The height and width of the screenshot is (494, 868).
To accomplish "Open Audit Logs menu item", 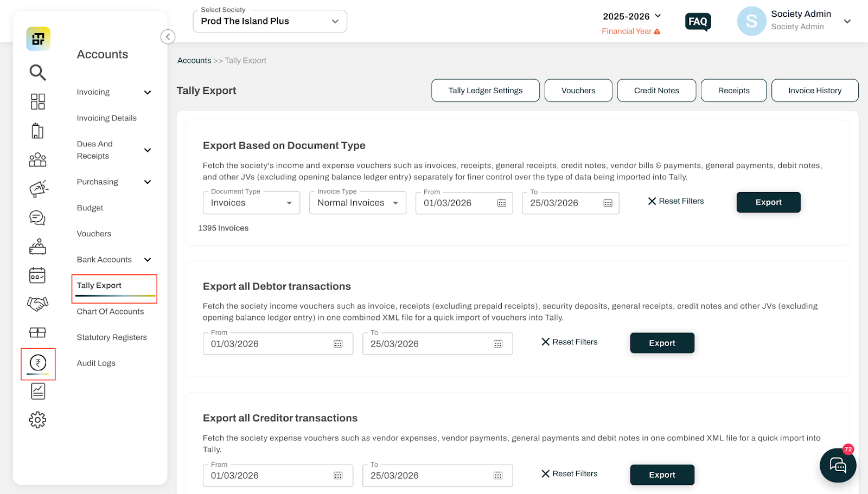I will pyautogui.click(x=96, y=363).
